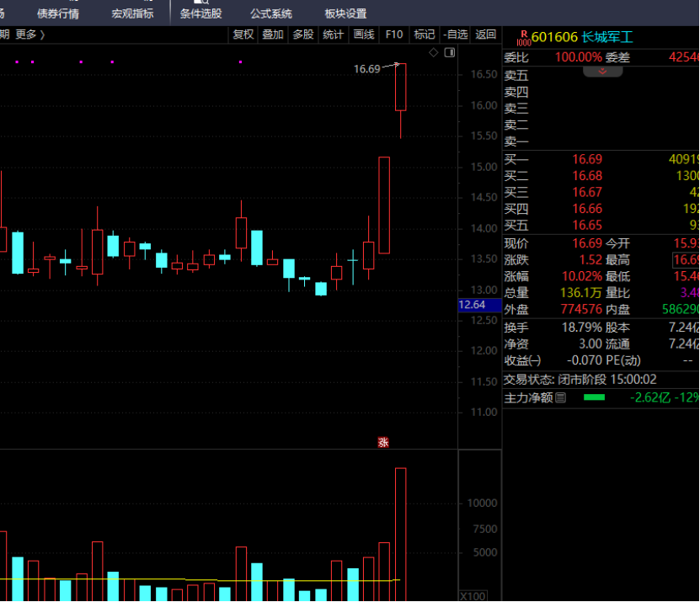
Task: Click the green 主力净额 bar indicator
Action: pos(594,397)
